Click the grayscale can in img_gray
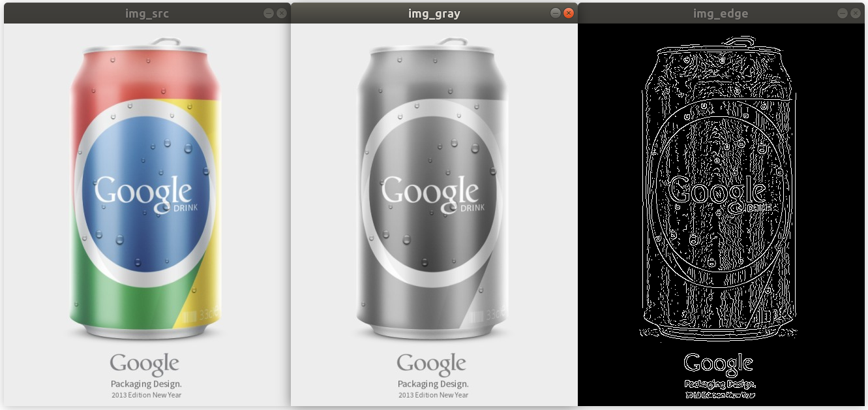This screenshot has height=410, width=868. pyautogui.click(x=432, y=189)
